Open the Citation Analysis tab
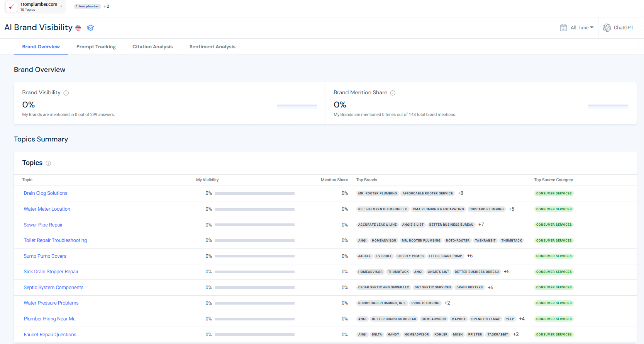644x344 pixels. (153, 47)
